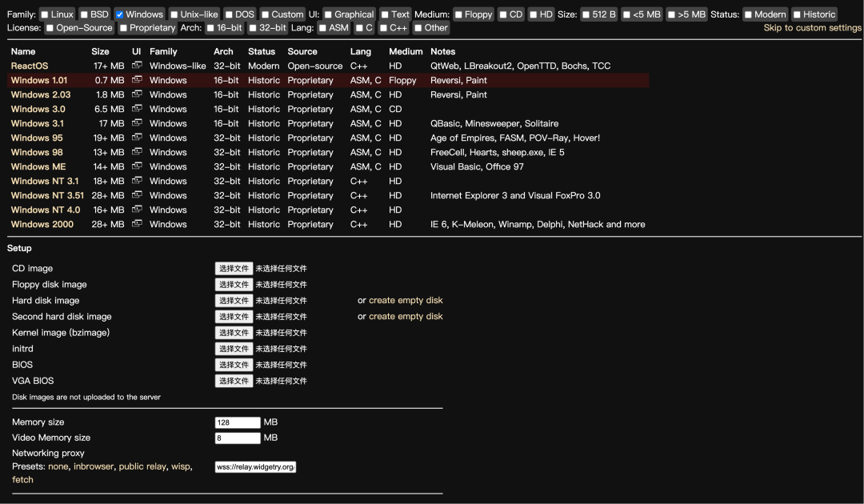This screenshot has height=504, width=864.
Task: Check the HD medium filter
Action: point(534,14)
